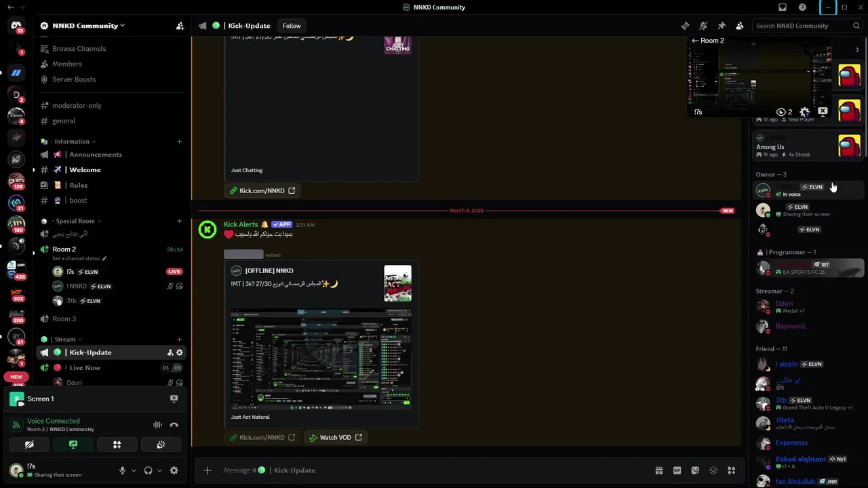The height and width of the screenshot is (488, 868).
Task: Click Watch VOD button
Action: 336,437
